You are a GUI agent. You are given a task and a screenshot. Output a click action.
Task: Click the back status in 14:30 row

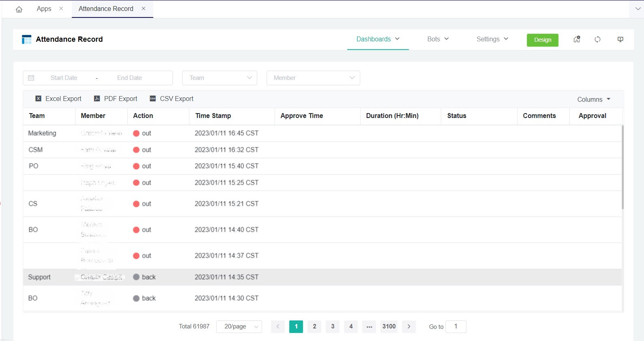[x=144, y=298]
